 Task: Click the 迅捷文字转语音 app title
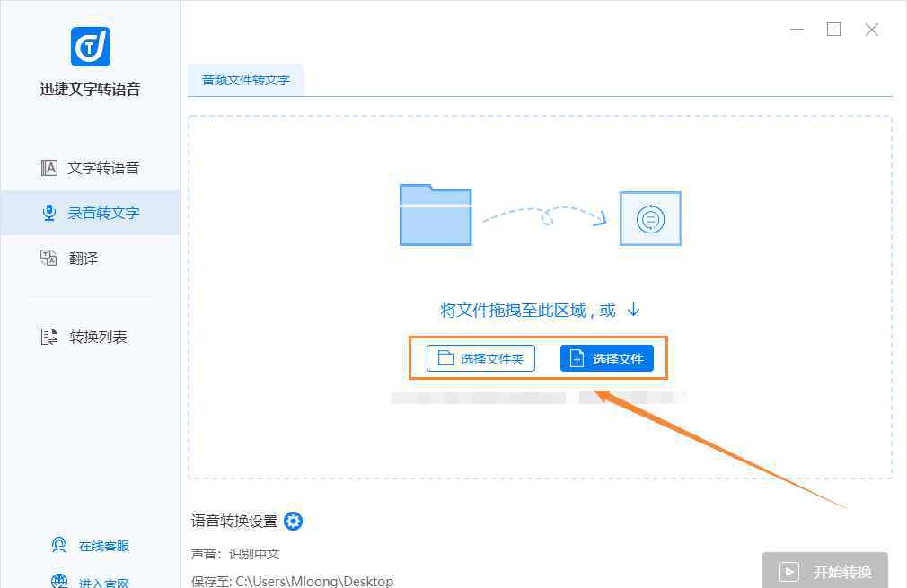pyautogui.click(x=90, y=89)
